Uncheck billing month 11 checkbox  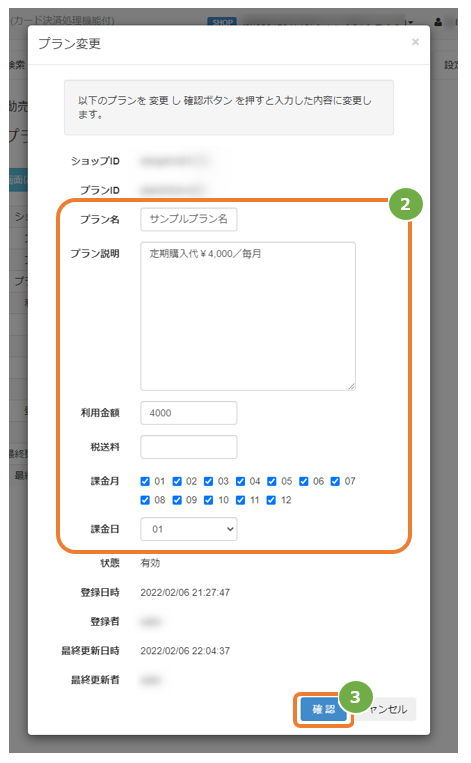click(240, 500)
